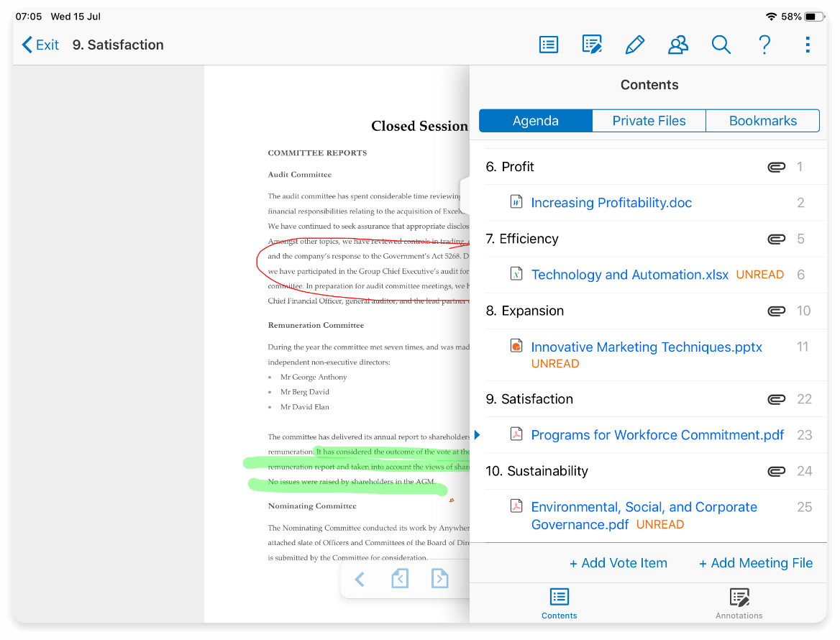Switch to the Annotations bottom tab
The image size is (840, 640).
click(739, 603)
